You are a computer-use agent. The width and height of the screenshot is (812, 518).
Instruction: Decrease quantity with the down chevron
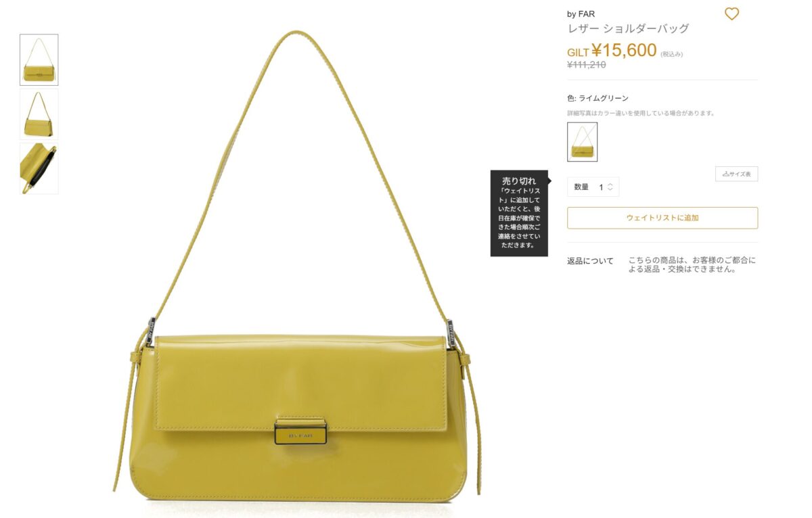coord(610,189)
